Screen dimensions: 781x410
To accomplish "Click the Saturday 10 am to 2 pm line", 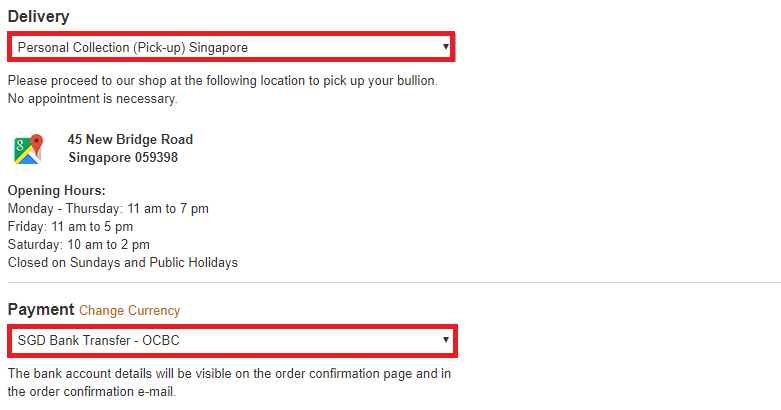I will pyautogui.click(x=79, y=244).
